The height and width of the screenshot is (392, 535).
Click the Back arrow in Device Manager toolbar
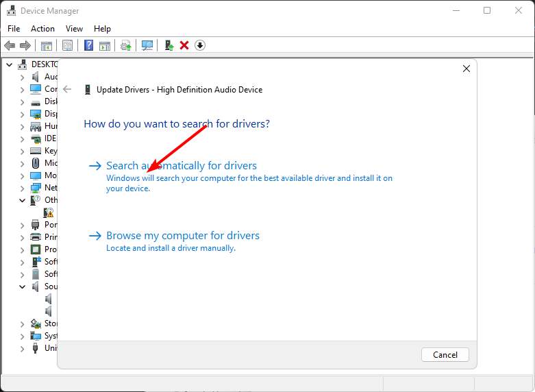pos(10,45)
